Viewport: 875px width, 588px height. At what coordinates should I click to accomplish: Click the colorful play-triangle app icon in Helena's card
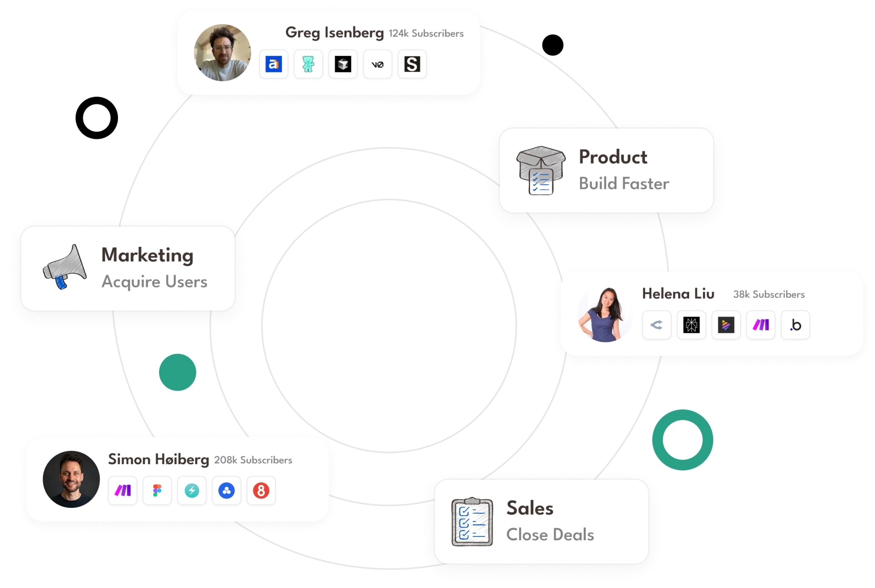[x=726, y=325]
